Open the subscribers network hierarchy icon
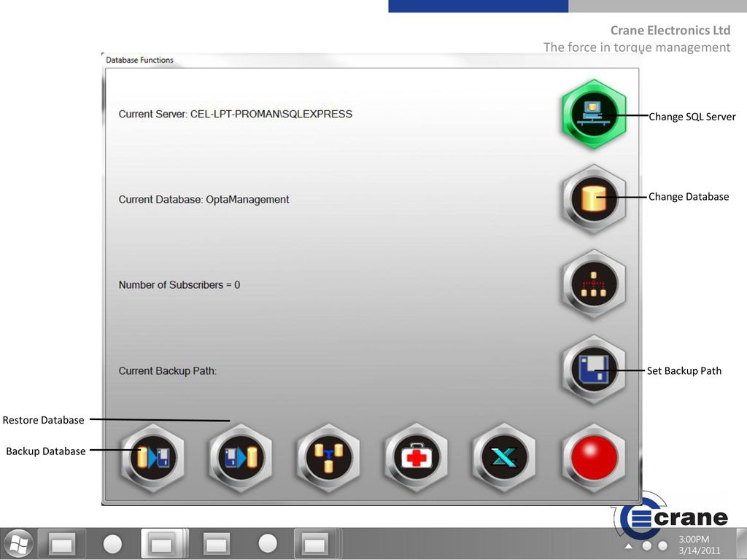The height and width of the screenshot is (560, 747). click(594, 284)
